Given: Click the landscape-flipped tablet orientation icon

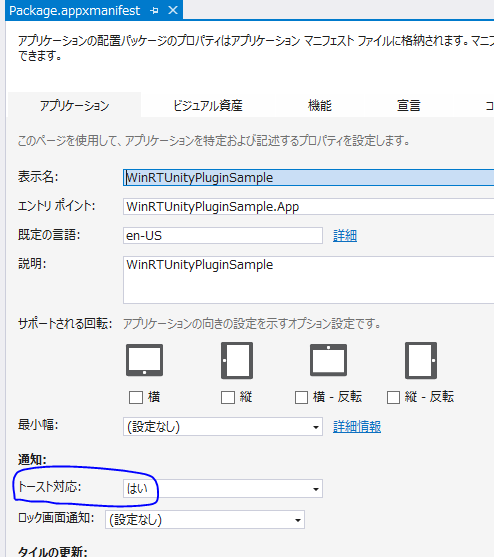Looking at the screenshot, I should point(328,360).
